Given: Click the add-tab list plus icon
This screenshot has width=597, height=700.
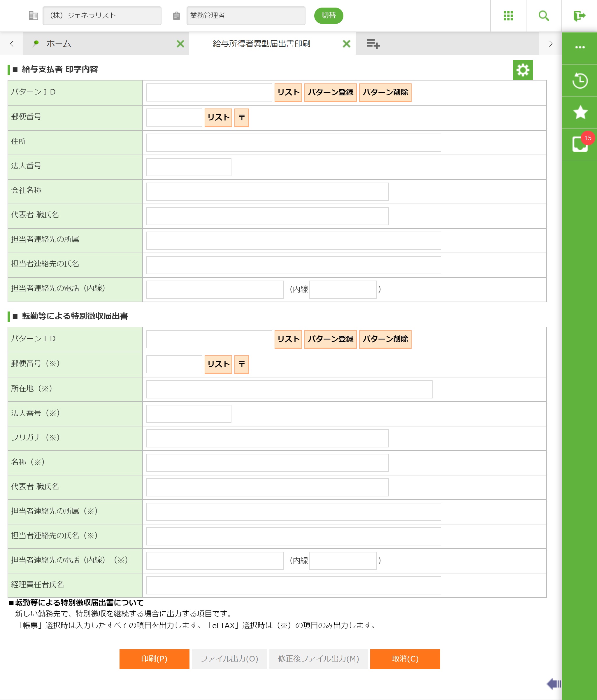Looking at the screenshot, I should [373, 43].
